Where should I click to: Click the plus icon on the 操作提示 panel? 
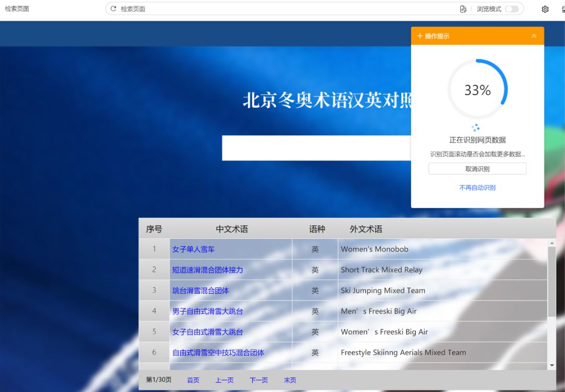419,36
